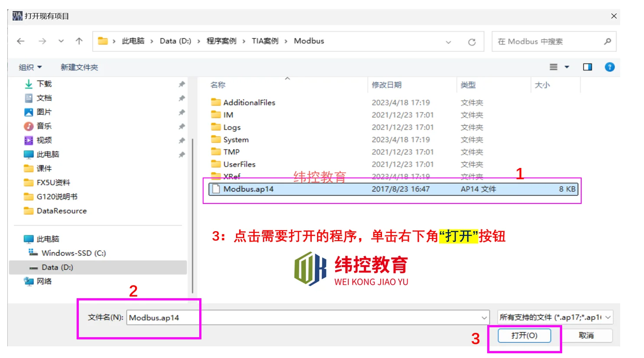Click the Refresh icon in address bar
644x358 pixels.
(472, 42)
